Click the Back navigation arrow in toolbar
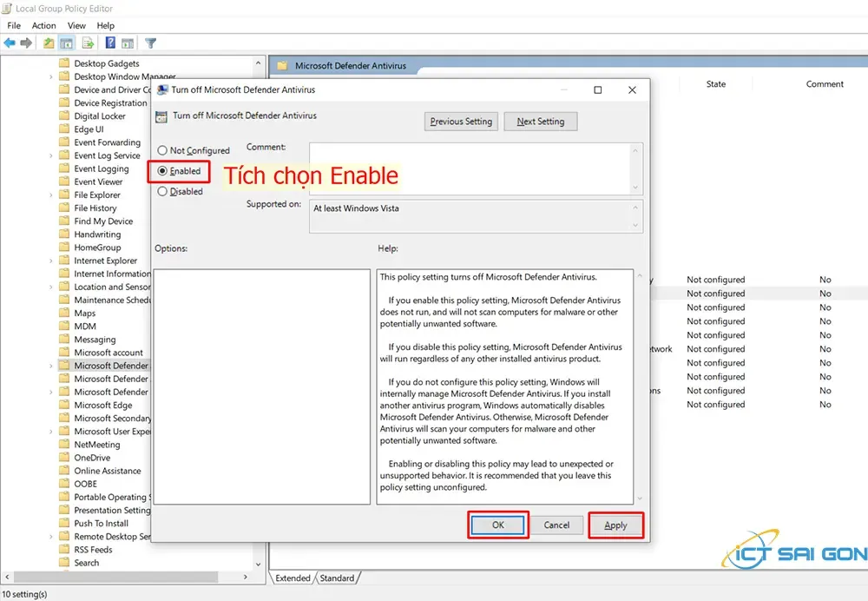Image resolution: width=868 pixels, height=601 pixels. 9,43
